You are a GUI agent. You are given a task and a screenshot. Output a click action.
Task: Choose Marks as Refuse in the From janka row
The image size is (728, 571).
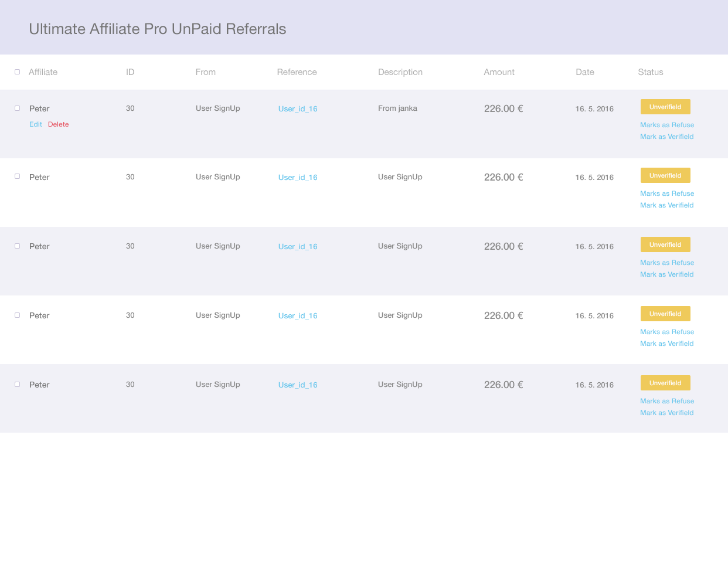tap(667, 125)
